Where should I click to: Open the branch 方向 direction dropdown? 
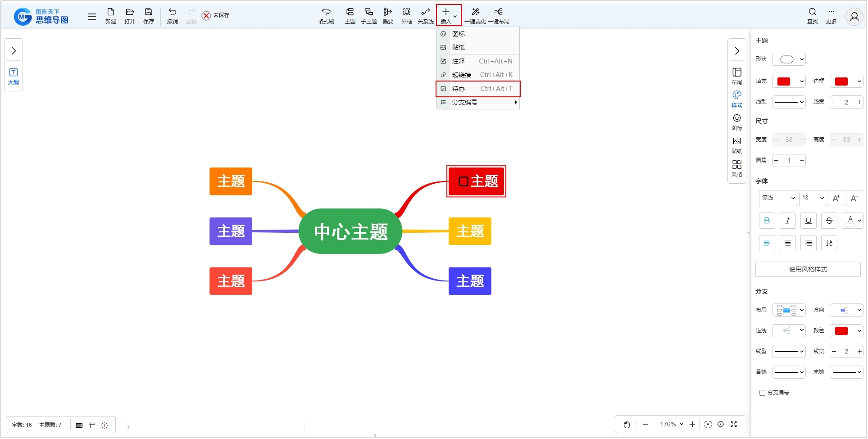(846, 310)
